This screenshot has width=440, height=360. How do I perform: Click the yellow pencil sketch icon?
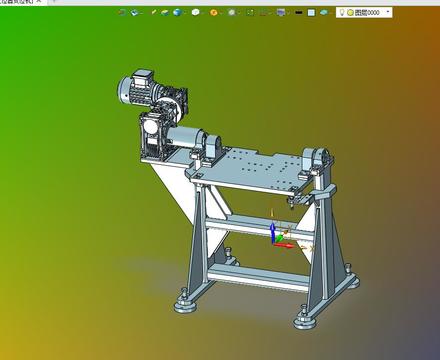tap(154, 12)
